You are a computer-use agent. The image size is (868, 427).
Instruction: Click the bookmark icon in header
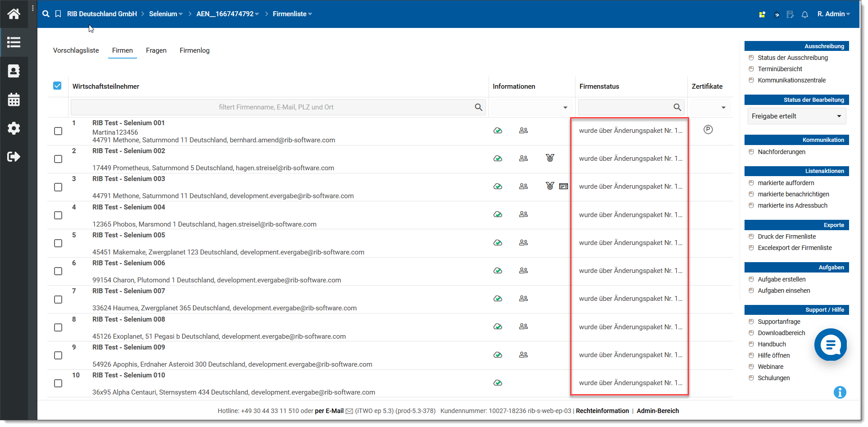58,14
